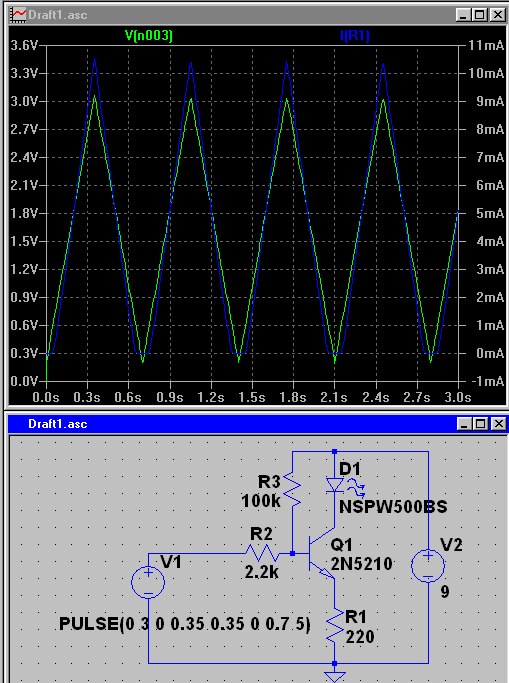Minimize the schematic Draft1.asc window
The image size is (509, 683).
pyautogui.click(x=464, y=423)
